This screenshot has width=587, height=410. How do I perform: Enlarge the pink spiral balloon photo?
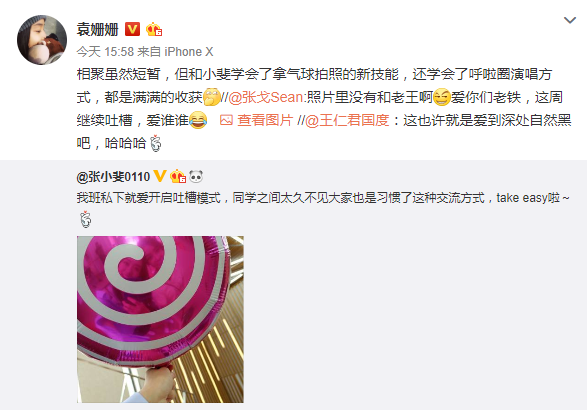[x=160, y=319]
